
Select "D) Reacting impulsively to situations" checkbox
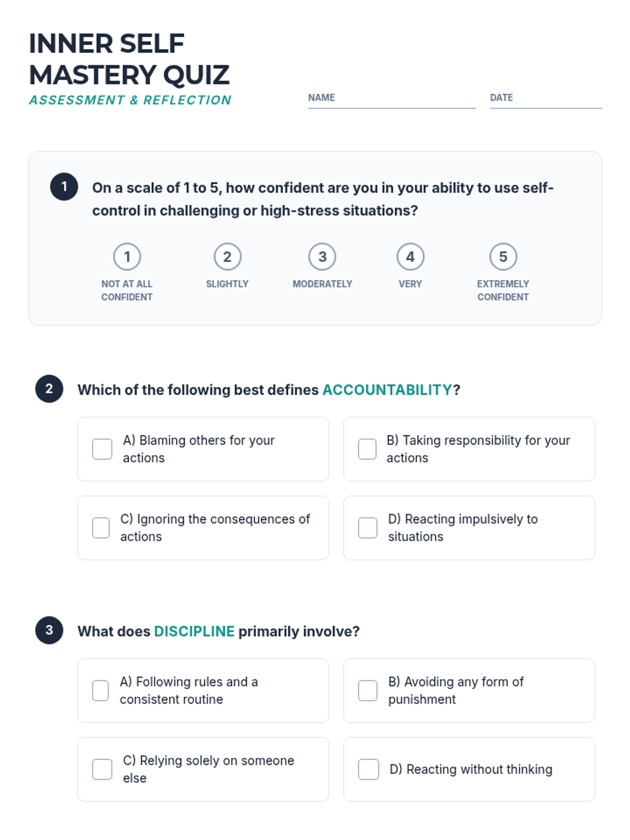tap(367, 528)
